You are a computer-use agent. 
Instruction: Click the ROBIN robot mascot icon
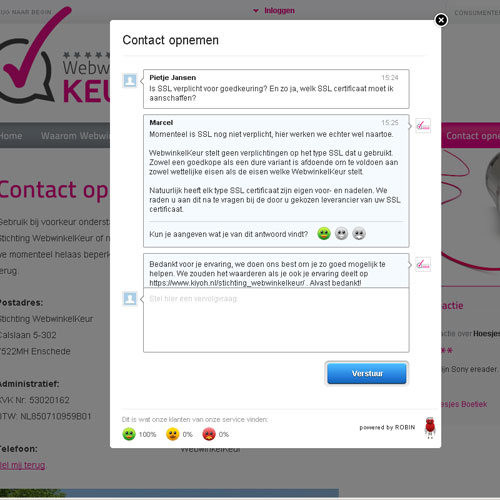[x=430, y=428]
